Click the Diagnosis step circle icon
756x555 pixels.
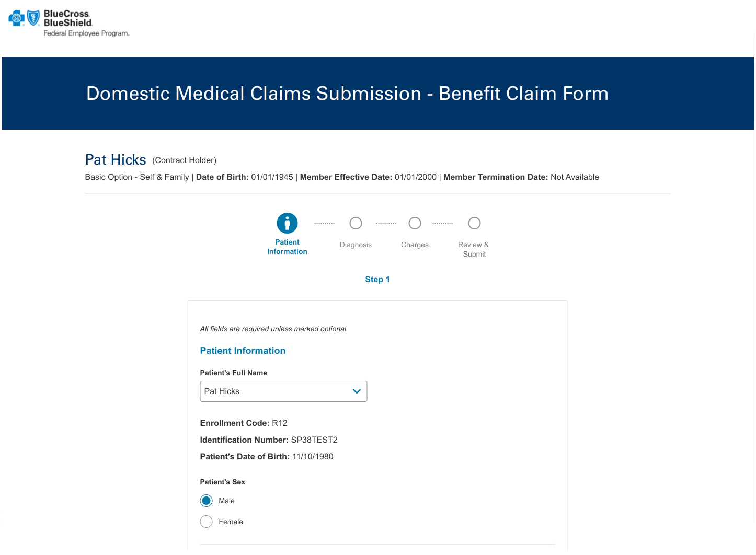point(356,223)
